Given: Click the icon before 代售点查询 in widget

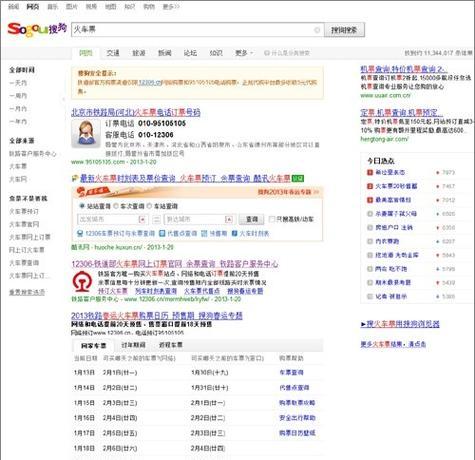Looking at the screenshot, I should (x=162, y=233).
